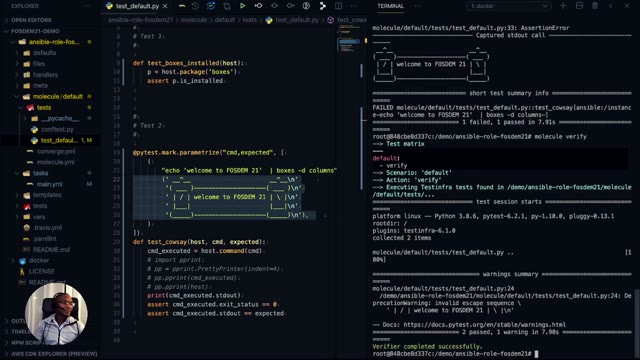Screen dimensions: 640x360
Task: Open the terminal panel more options ellipsis
Action: click(418, 6)
